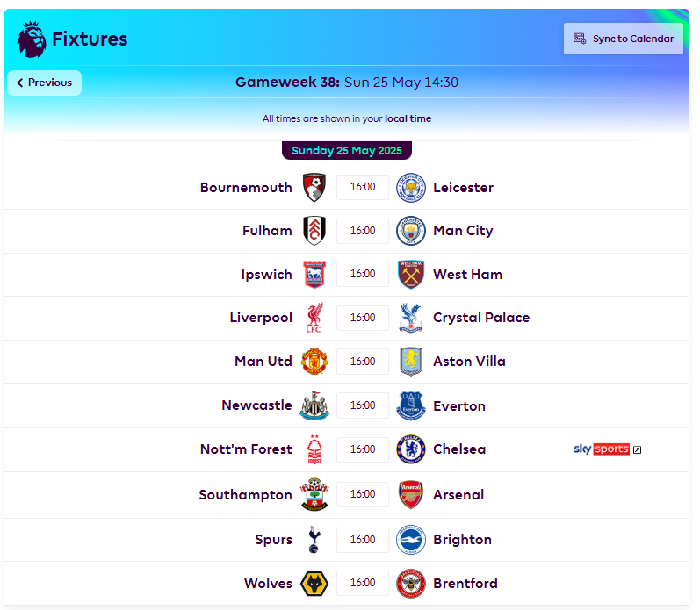This screenshot has height=610, width=700.
Task: Select the Wolves badge icon
Action: pos(314,583)
